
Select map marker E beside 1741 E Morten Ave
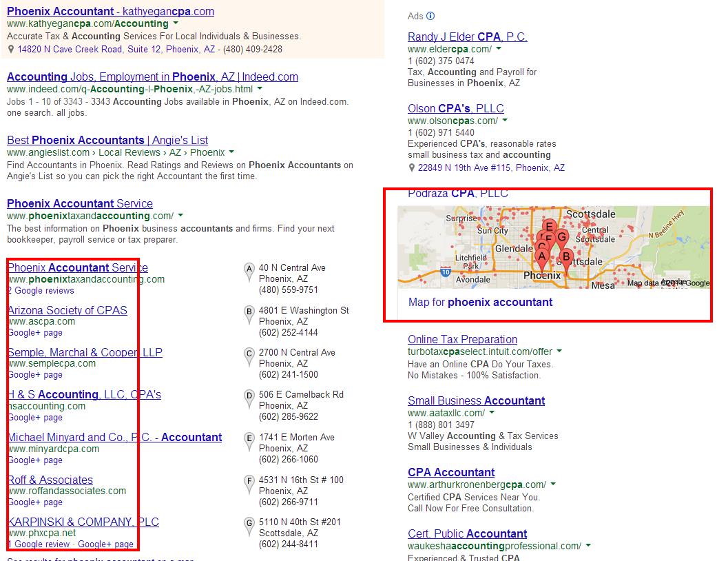pos(249,441)
